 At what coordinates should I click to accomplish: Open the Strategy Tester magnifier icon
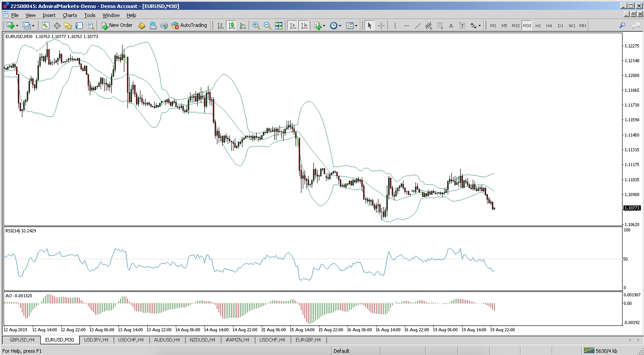click(90, 26)
